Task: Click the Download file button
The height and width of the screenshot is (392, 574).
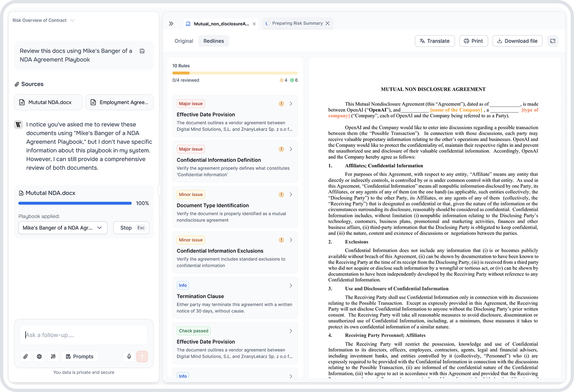Action: pyautogui.click(x=517, y=41)
